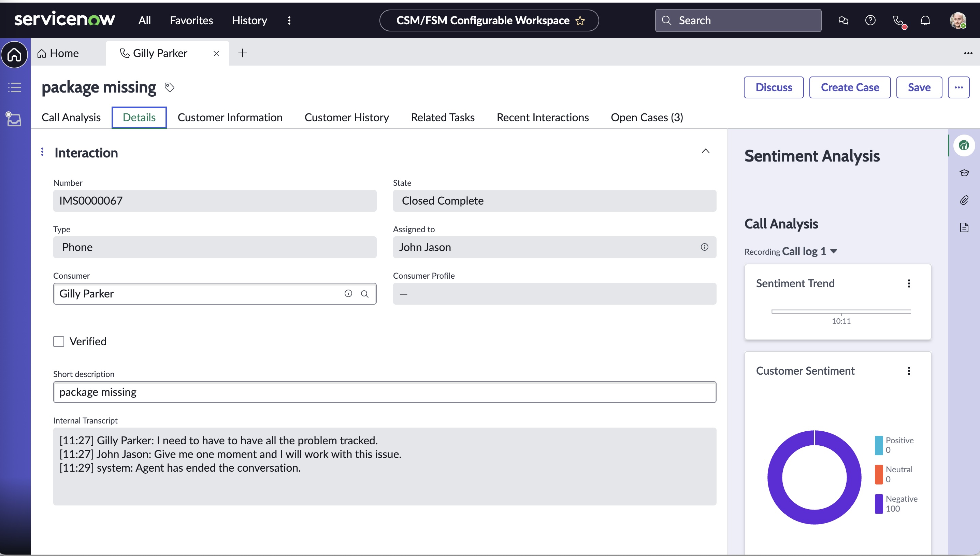This screenshot has width=980, height=556.
Task: Open the History menu
Action: coord(249,20)
